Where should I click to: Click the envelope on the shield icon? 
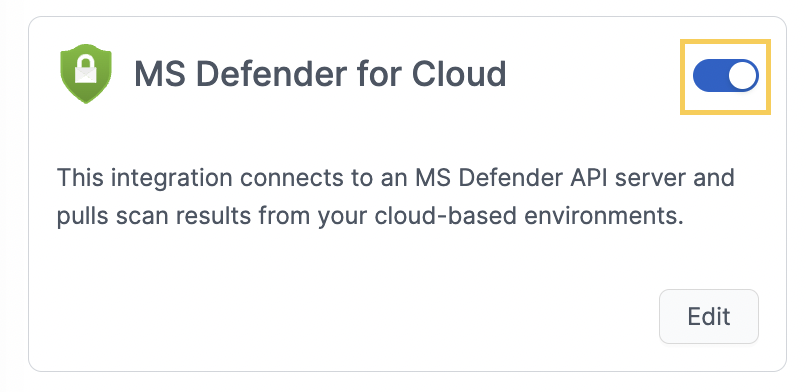(x=86, y=73)
